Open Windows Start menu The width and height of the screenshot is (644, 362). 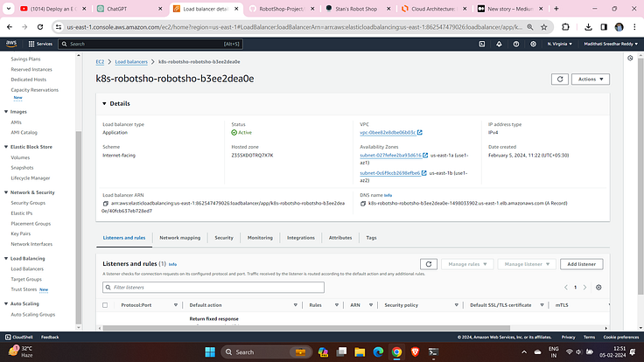click(210, 352)
